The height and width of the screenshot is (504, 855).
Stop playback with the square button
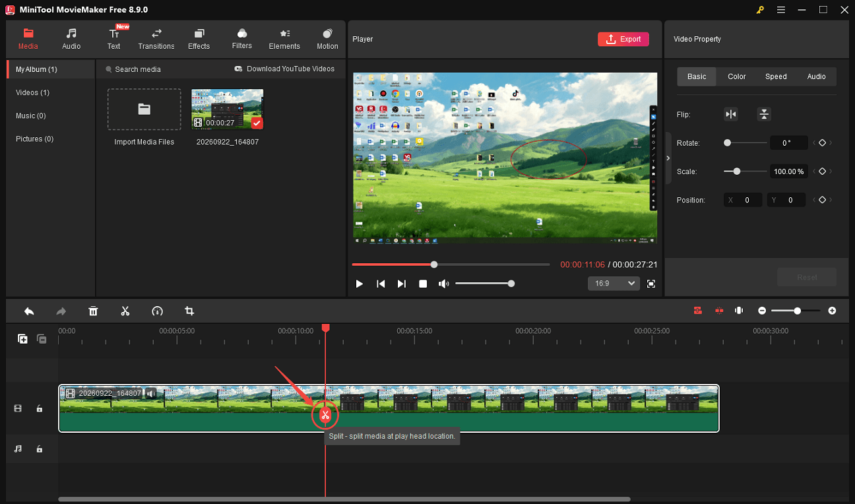coord(423,284)
